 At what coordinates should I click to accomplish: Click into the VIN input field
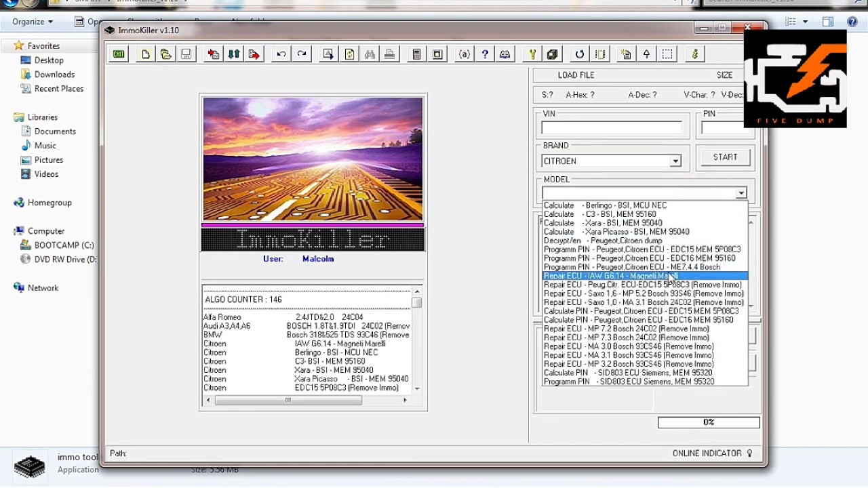(612, 127)
